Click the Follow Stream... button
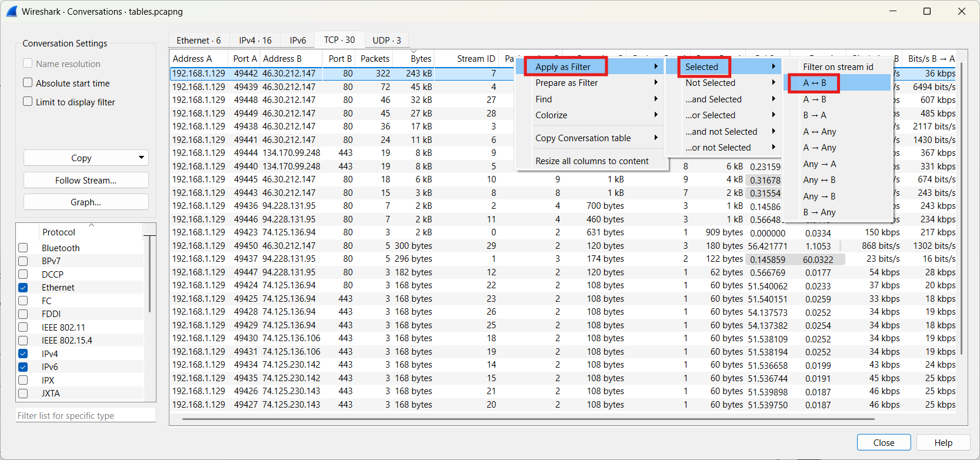Image resolution: width=980 pixels, height=460 pixels. click(86, 180)
